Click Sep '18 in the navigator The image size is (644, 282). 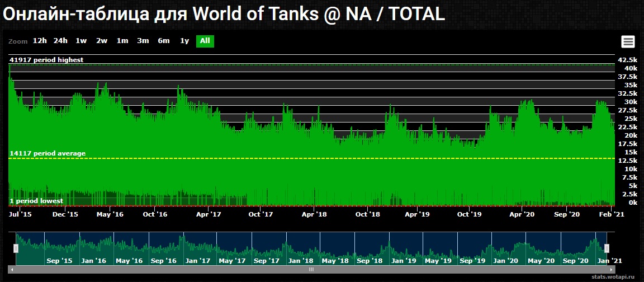tap(370, 261)
